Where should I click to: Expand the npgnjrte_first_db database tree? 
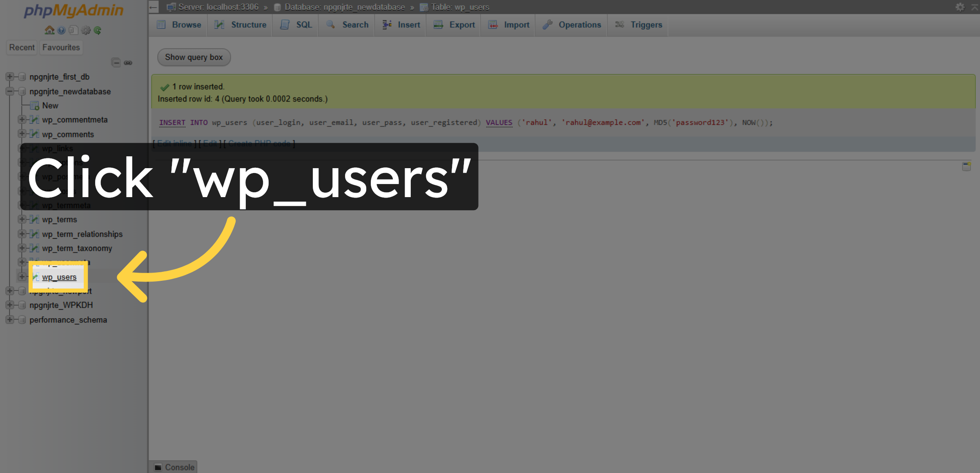[x=9, y=77]
